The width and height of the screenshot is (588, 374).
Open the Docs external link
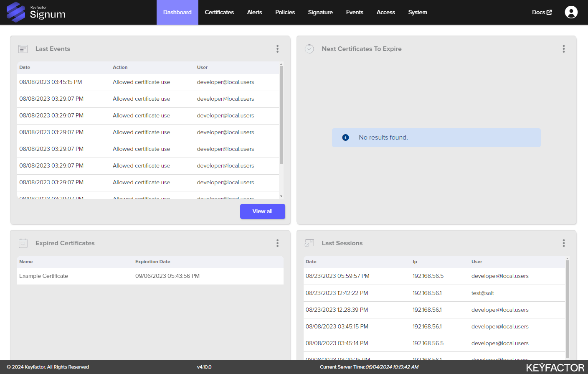point(542,13)
